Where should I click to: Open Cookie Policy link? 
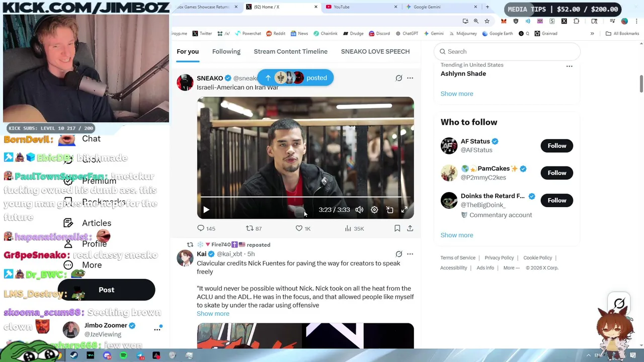(537, 258)
